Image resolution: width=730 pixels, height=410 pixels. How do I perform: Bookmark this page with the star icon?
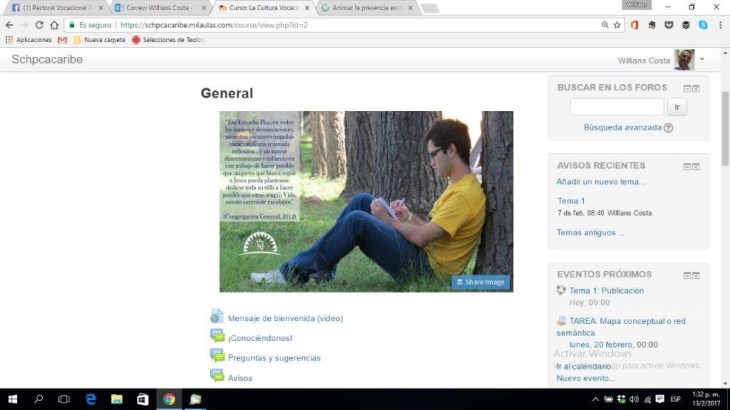pos(617,25)
